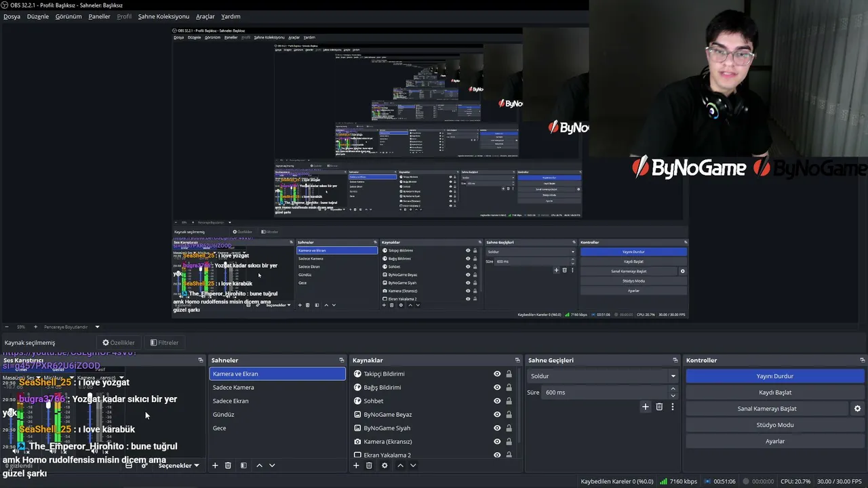Toggle lock on Bağış Bildirimi source

point(509,387)
